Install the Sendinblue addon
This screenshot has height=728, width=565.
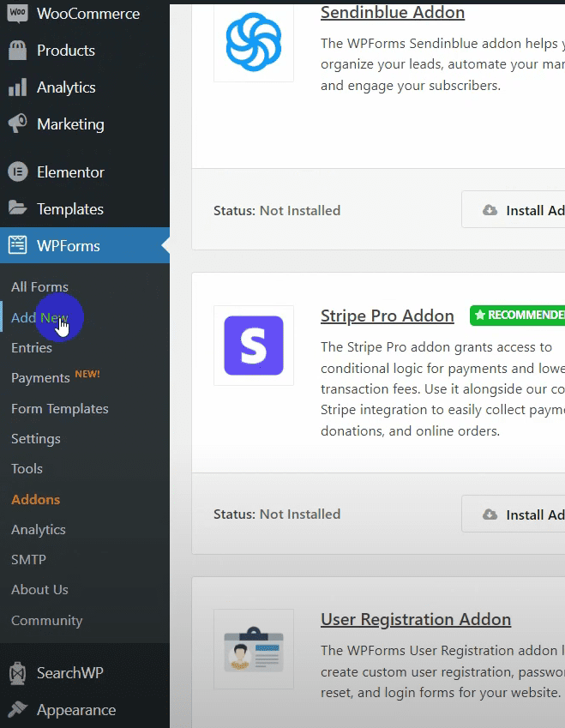[514, 210]
